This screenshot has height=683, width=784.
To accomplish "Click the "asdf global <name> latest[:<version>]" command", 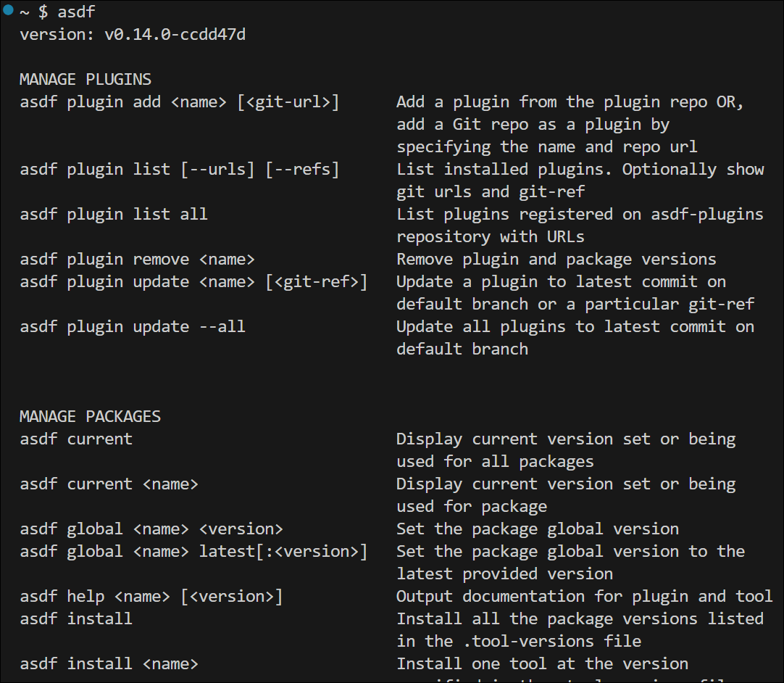I will click(x=193, y=551).
